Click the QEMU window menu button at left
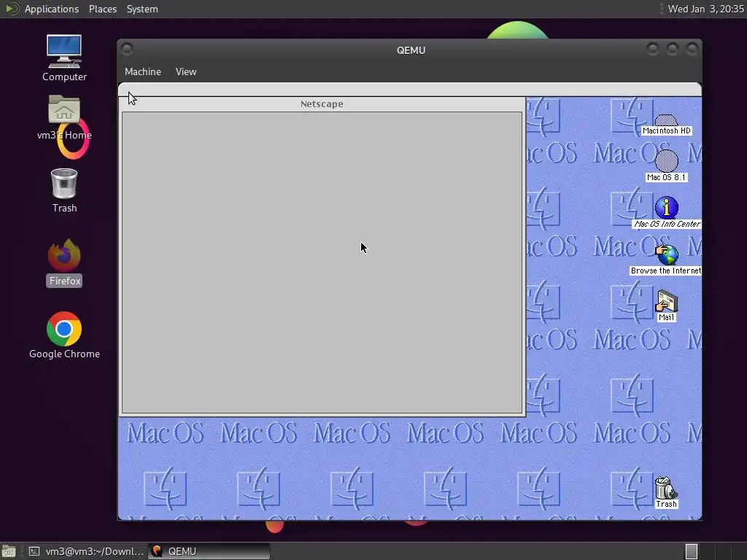Viewport: 747px width, 560px height. click(127, 49)
